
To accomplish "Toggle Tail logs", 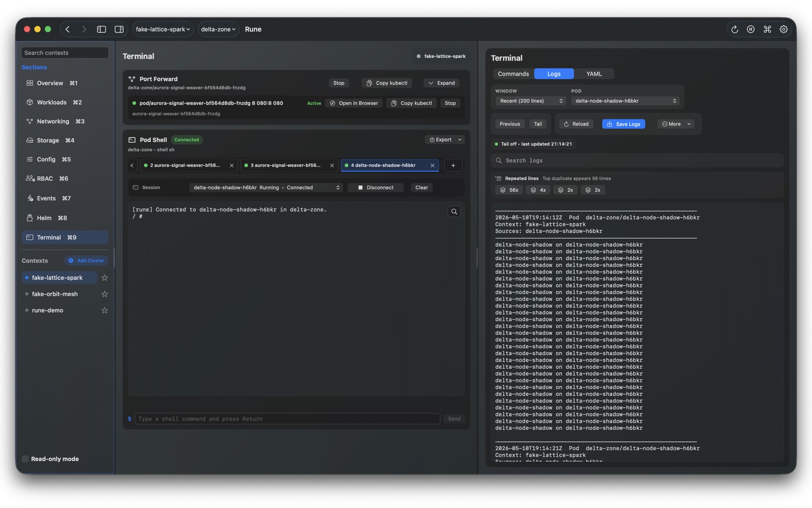I will [x=538, y=124].
